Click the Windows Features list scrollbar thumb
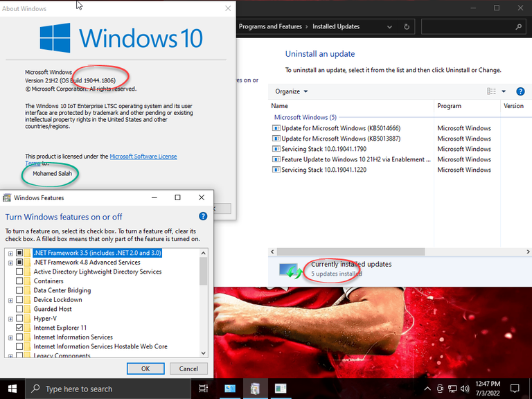 click(x=203, y=271)
